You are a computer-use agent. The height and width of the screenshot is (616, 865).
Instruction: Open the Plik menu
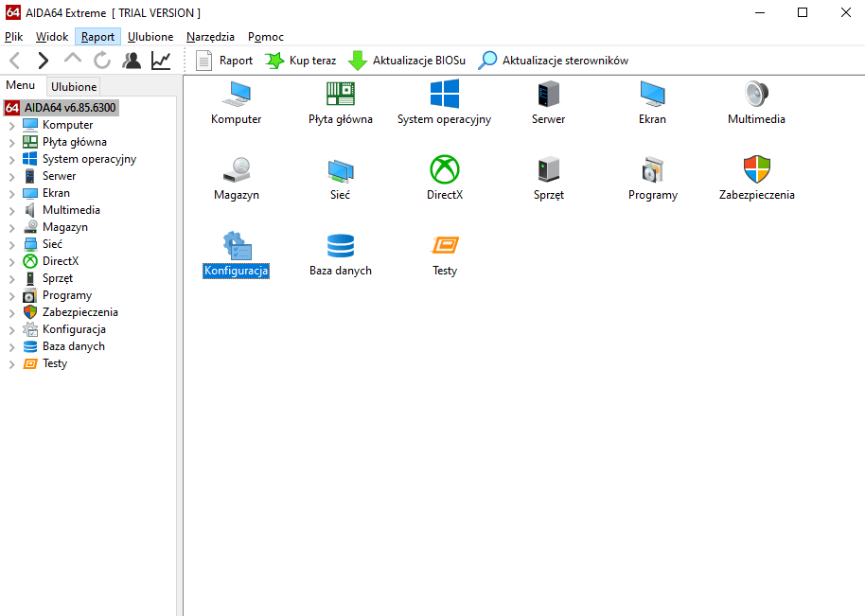tap(14, 36)
